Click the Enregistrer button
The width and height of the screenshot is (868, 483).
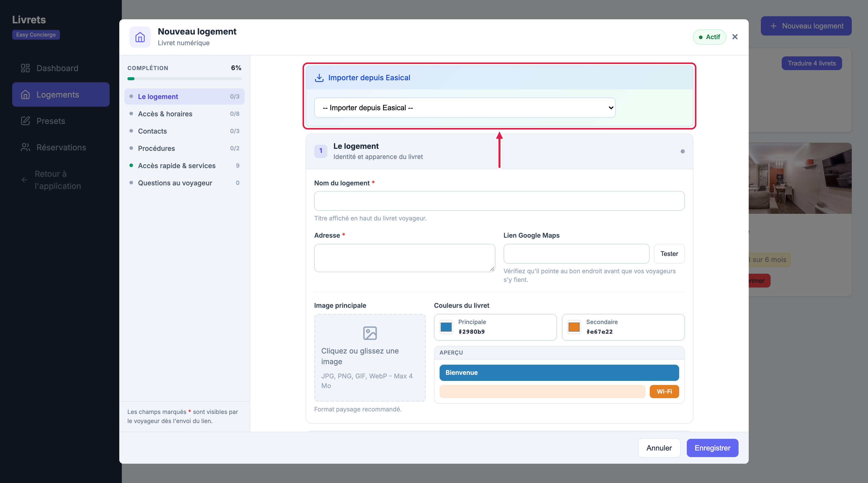point(712,448)
